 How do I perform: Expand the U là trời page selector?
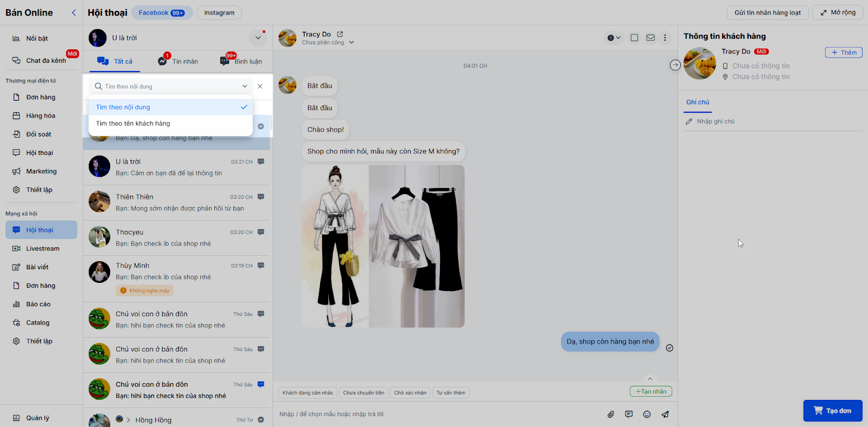[x=258, y=38]
